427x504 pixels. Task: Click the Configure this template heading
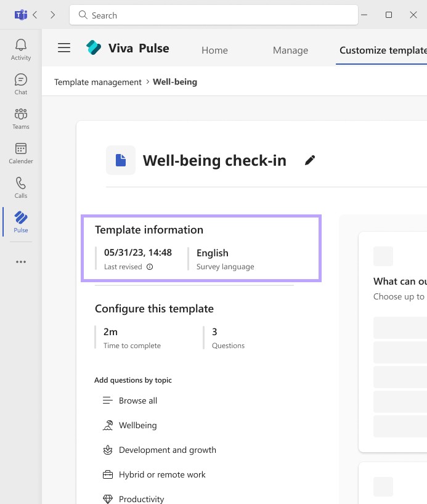(x=154, y=309)
